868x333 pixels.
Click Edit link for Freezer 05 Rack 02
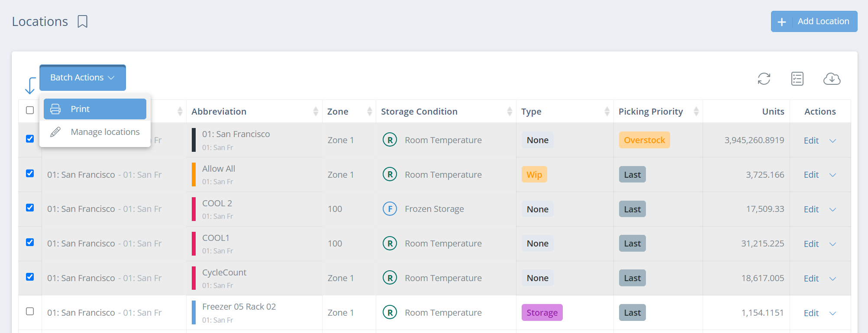[x=811, y=313]
